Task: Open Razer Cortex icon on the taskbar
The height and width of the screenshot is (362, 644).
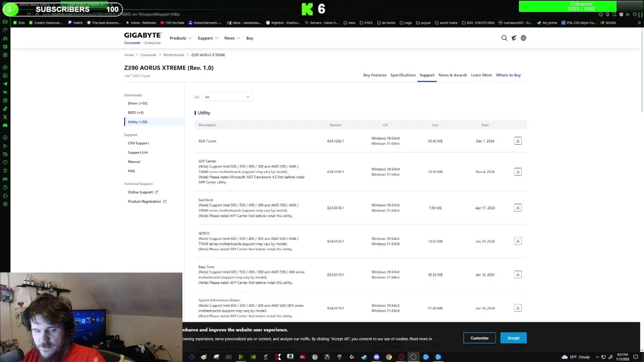Action: (x=241, y=357)
